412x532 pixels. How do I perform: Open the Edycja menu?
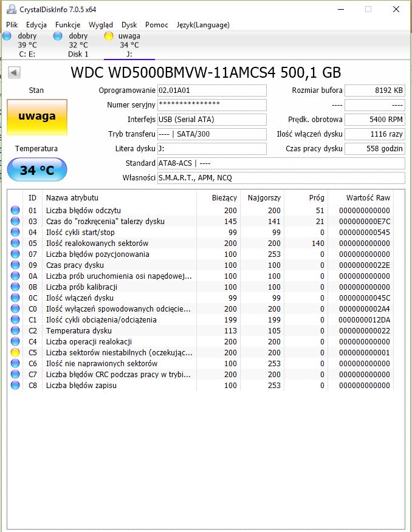(36, 25)
